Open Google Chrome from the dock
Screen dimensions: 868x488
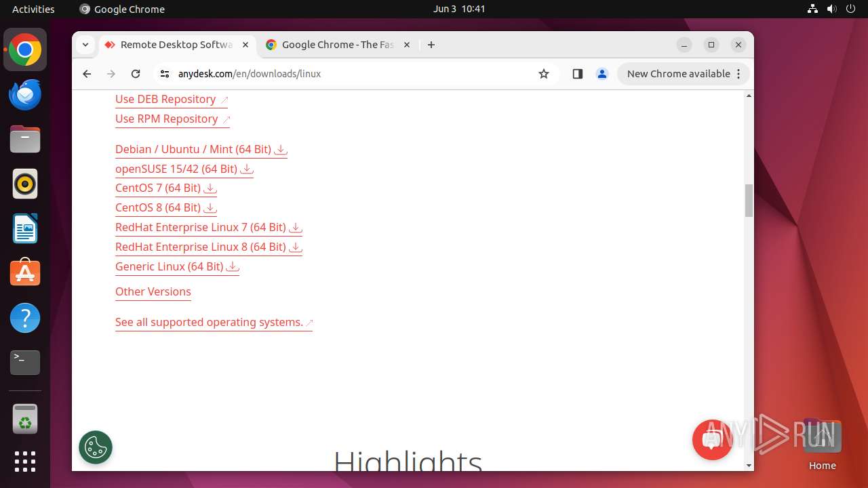pos(25,50)
